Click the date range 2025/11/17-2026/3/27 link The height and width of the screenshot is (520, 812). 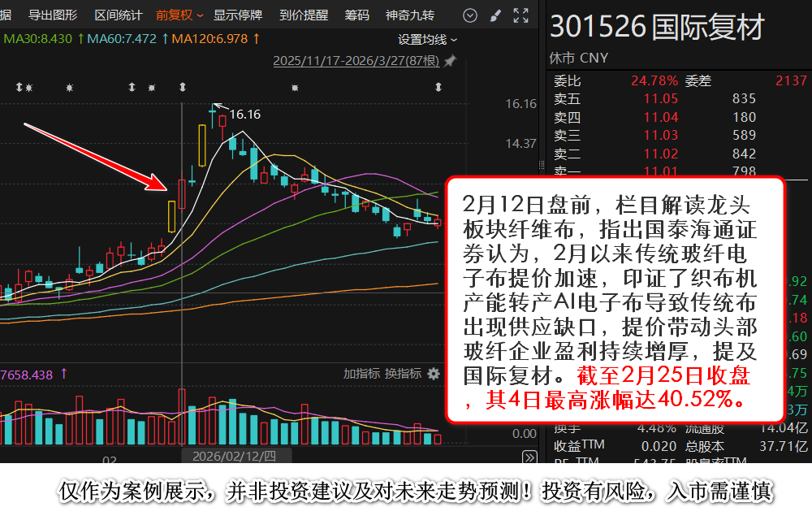tap(356, 61)
